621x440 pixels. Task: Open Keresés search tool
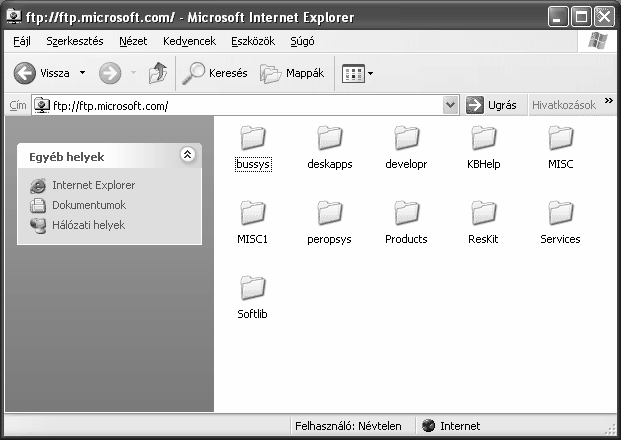click(215, 73)
